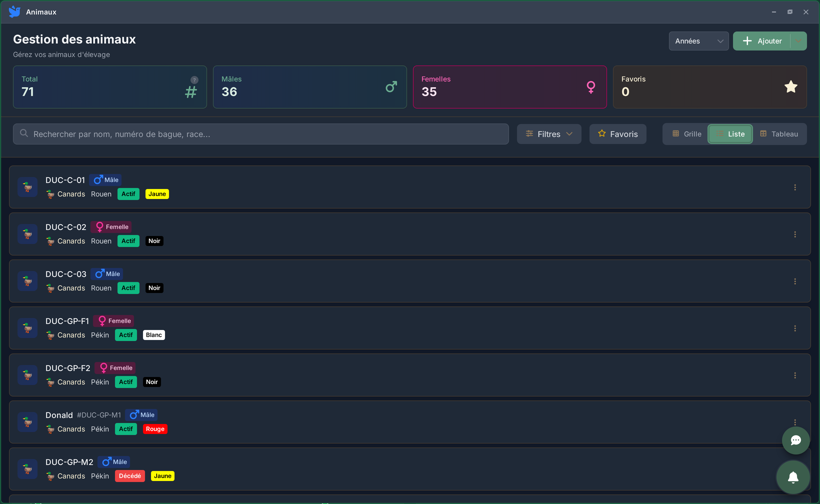Image resolution: width=820 pixels, height=504 pixels.
Task: Click the Ajouter button
Action: coord(762,41)
